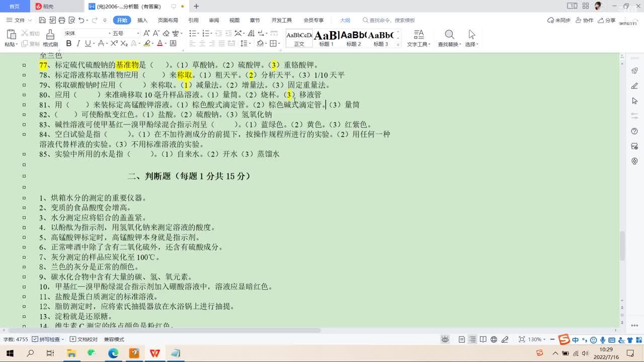The height and width of the screenshot is (362, 644).
Task: Toggle bold formatting with the B icon
Action: pyautogui.click(x=69, y=44)
